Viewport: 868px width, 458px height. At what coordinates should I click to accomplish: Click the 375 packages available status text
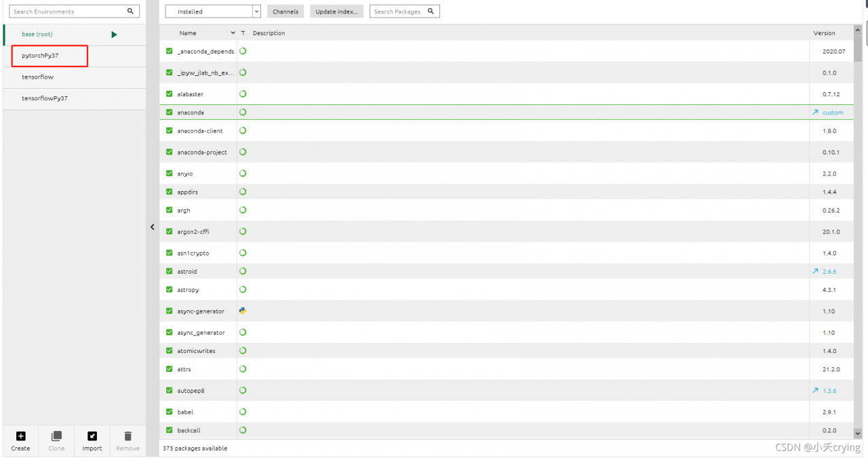[195, 449]
